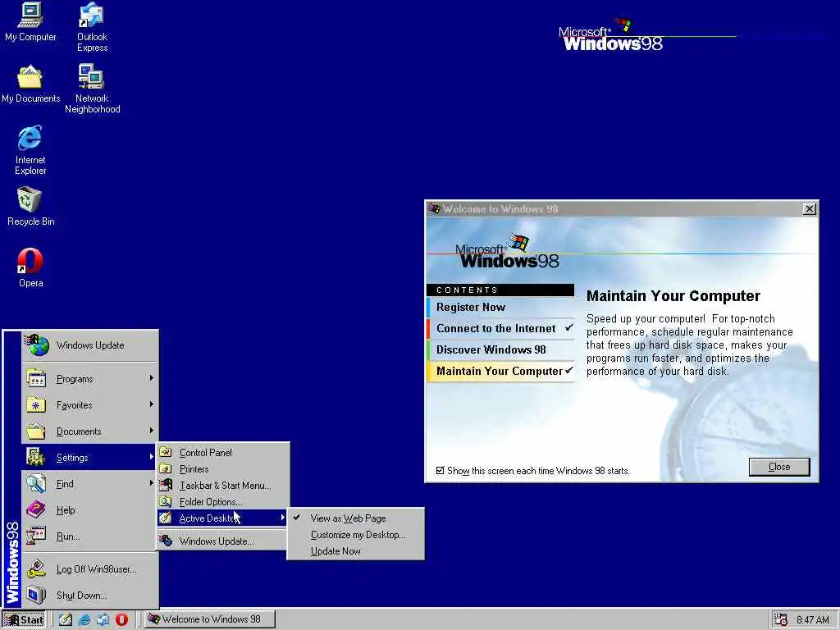The width and height of the screenshot is (840, 630).
Task: Select the Recycle Bin desktop icon
Action: point(30,207)
